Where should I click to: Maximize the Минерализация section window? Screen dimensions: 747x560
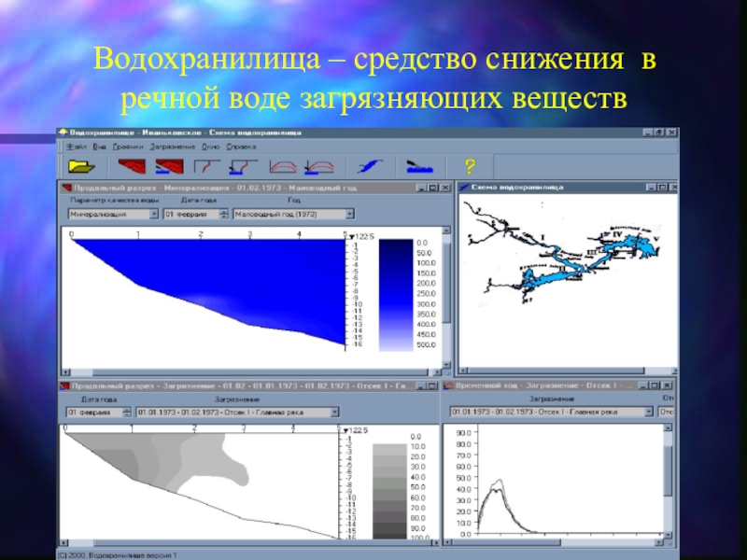[433, 188]
